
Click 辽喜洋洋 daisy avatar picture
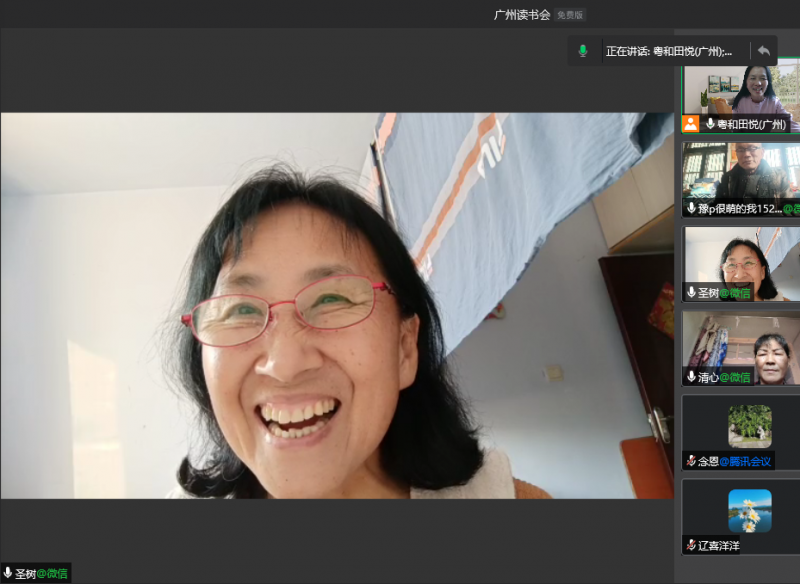[749, 510]
